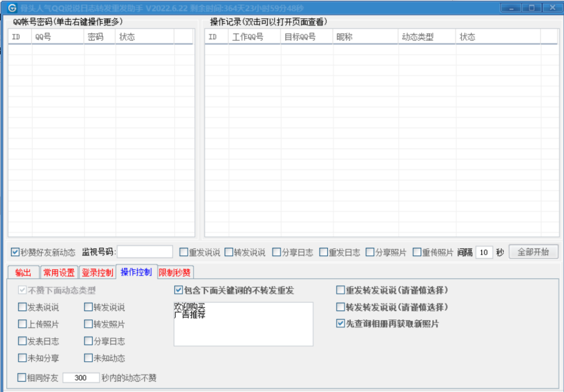Check the 重传照片 checkbox
The image size is (564, 392).
tap(417, 253)
